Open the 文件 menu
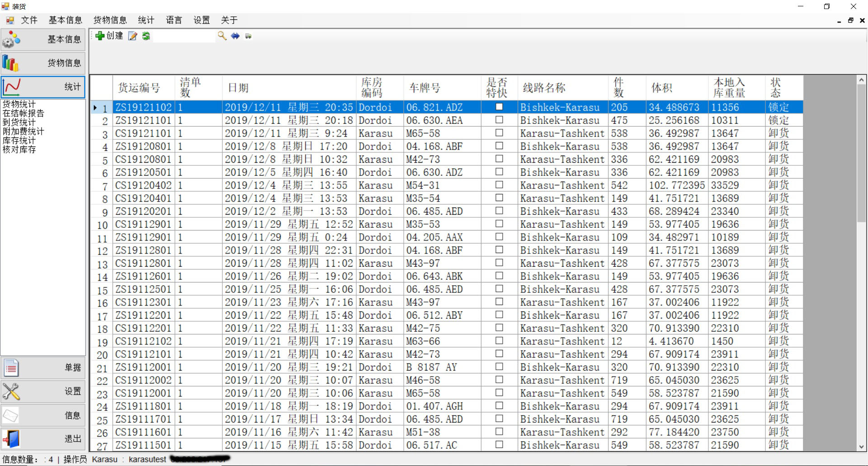This screenshot has height=466, width=868. coord(29,20)
